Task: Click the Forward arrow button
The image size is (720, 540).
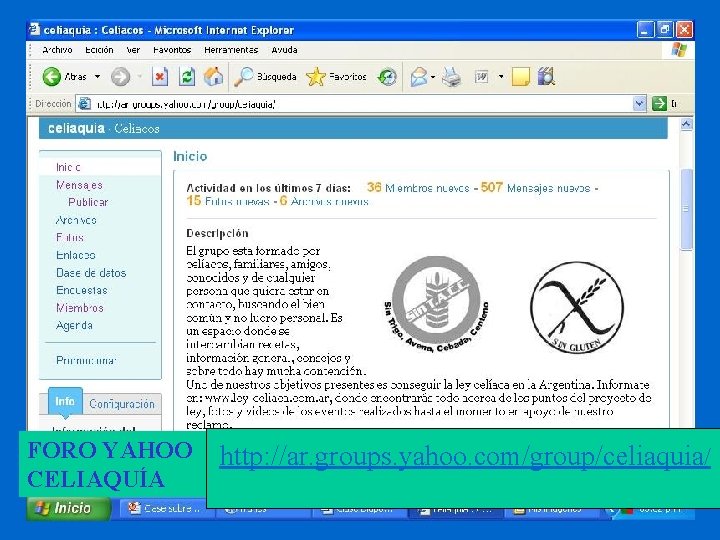Action: pyautogui.click(x=120, y=77)
